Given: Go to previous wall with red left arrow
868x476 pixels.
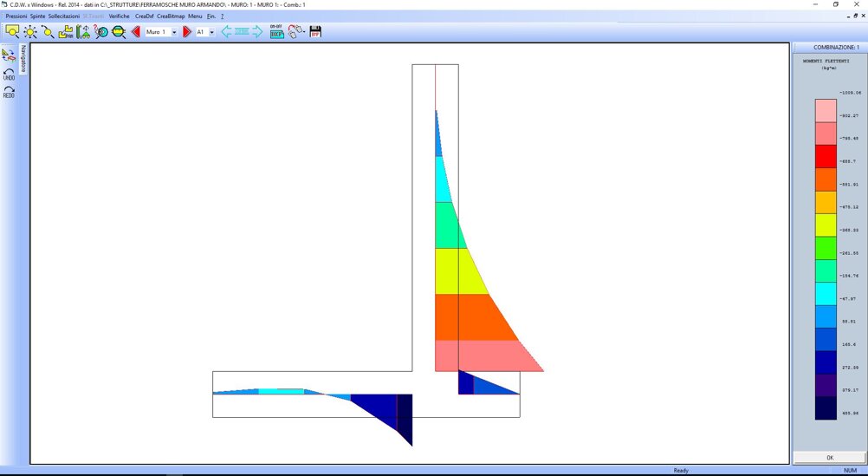Looking at the screenshot, I should tap(135, 31).
